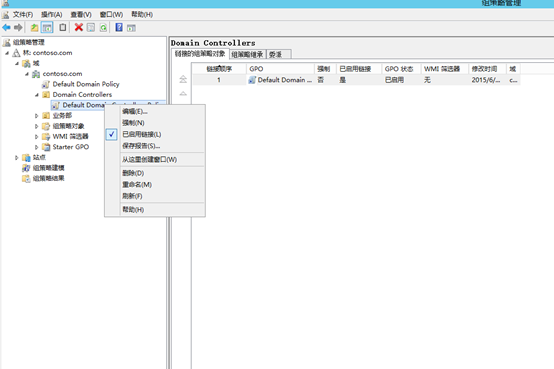The image size is (554, 369).
Task: Choose 编辑(E)... from the context menu
Action: [155, 111]
